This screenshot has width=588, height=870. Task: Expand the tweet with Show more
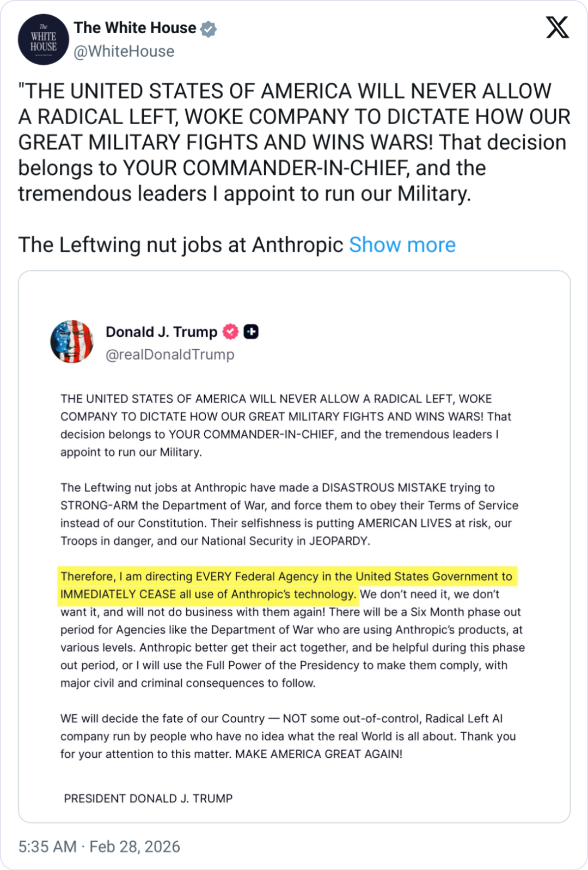tap(402, 245)
